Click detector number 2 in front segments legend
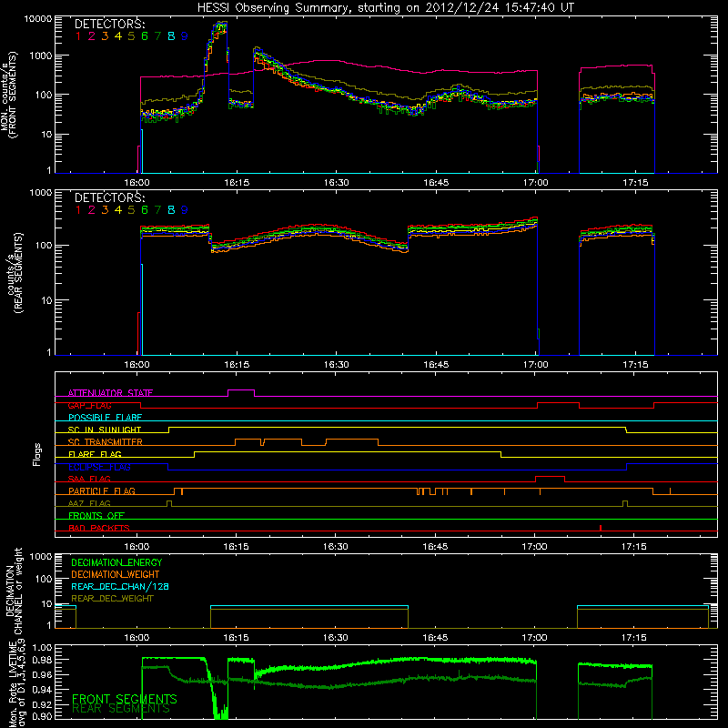 (x=92, y=35)
